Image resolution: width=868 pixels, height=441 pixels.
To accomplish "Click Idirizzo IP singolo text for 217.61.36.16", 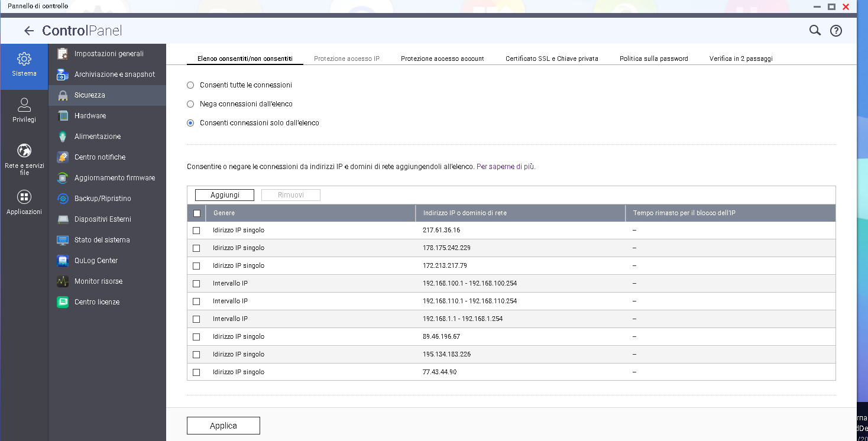I will click(238, 231).
